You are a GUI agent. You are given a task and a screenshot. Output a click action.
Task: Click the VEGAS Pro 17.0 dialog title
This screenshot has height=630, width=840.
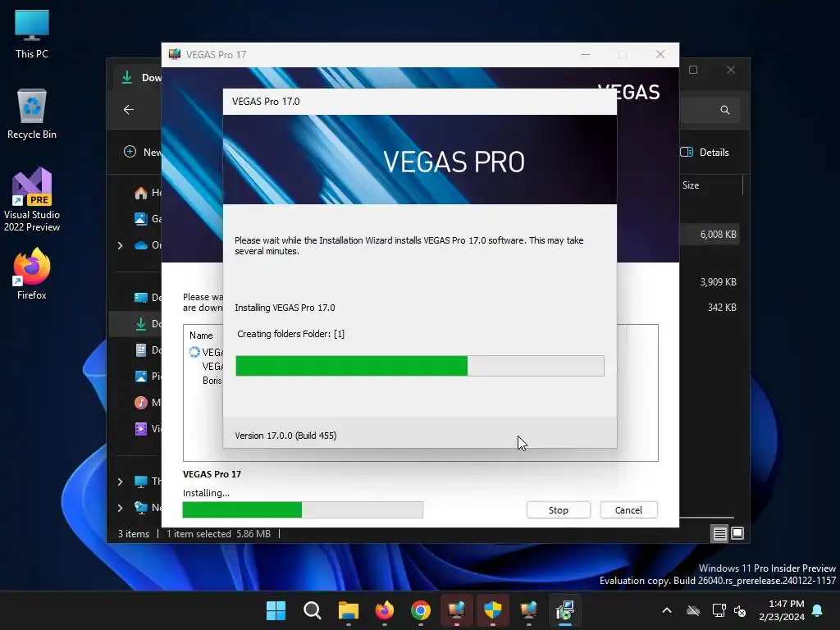266,101
